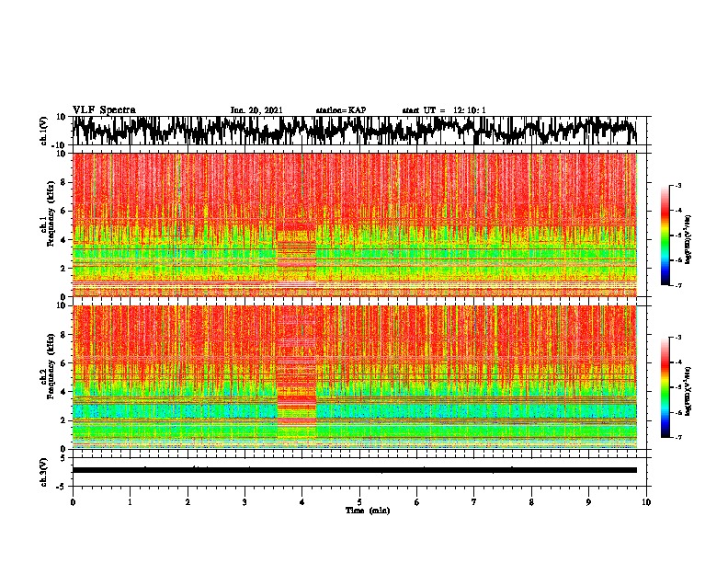Click the log(PSD) label beside ch.2 colorbar
This screenshot has width=728, height=563.
pyautogui.click(x=688, y=391)
